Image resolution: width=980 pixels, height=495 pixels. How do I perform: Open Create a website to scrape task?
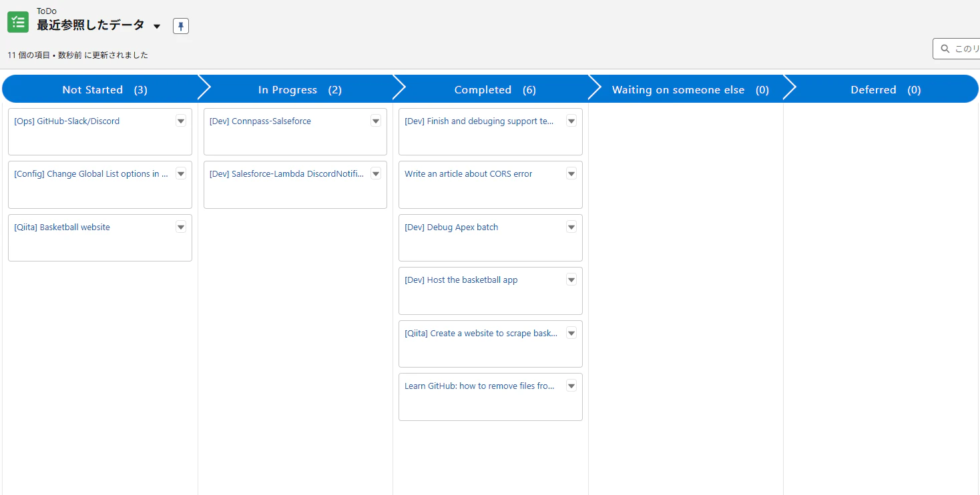click(x=481, y=334)
